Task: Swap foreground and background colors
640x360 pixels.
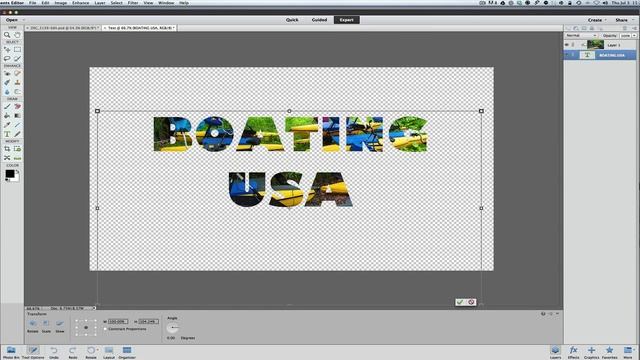Action: tap(17, 171)
